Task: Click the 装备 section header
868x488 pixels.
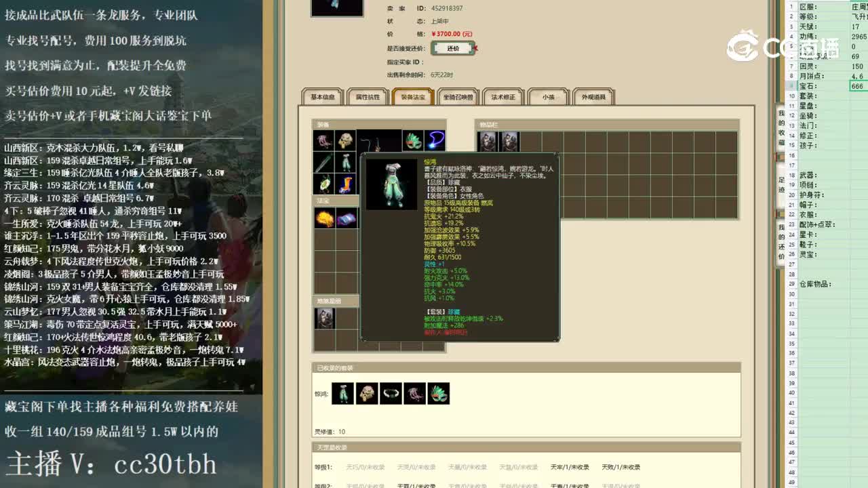Action: (x=379, y=125)
